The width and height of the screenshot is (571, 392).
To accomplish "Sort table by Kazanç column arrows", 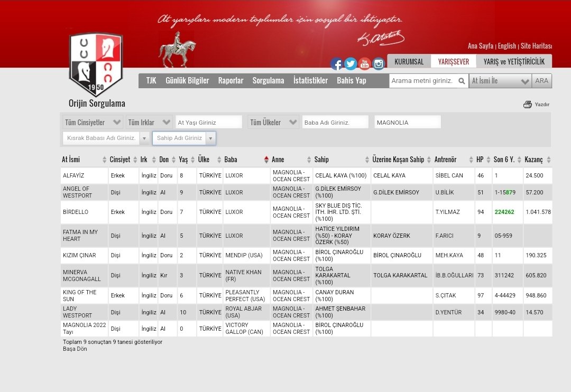I will coord(548,160).
